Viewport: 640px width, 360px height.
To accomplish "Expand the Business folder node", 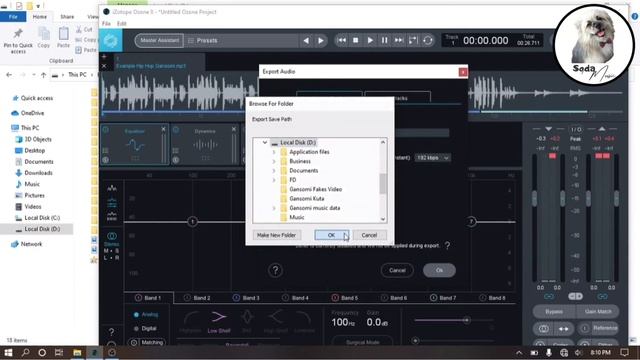I will click(x=274, y=161).
